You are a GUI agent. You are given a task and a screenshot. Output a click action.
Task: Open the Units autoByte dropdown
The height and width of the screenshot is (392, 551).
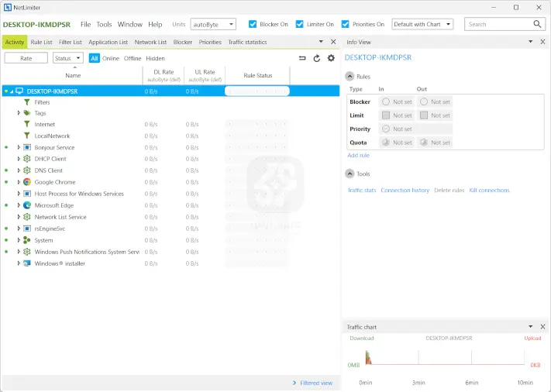[213, 24]
